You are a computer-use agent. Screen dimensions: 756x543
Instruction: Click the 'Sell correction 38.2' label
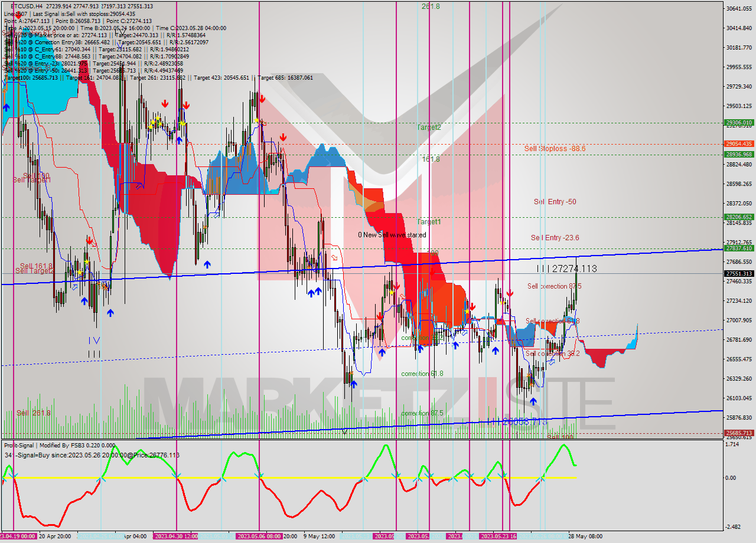pos(552,354)
